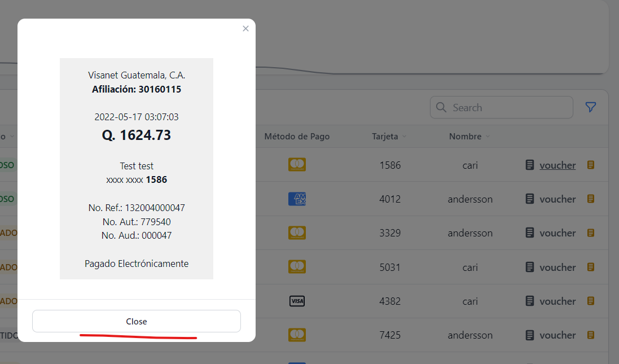The height and width of the screenshot is (364, 619).
Task: Open the voucher link on the andersson 4012 row
Action: click(557, 199)
